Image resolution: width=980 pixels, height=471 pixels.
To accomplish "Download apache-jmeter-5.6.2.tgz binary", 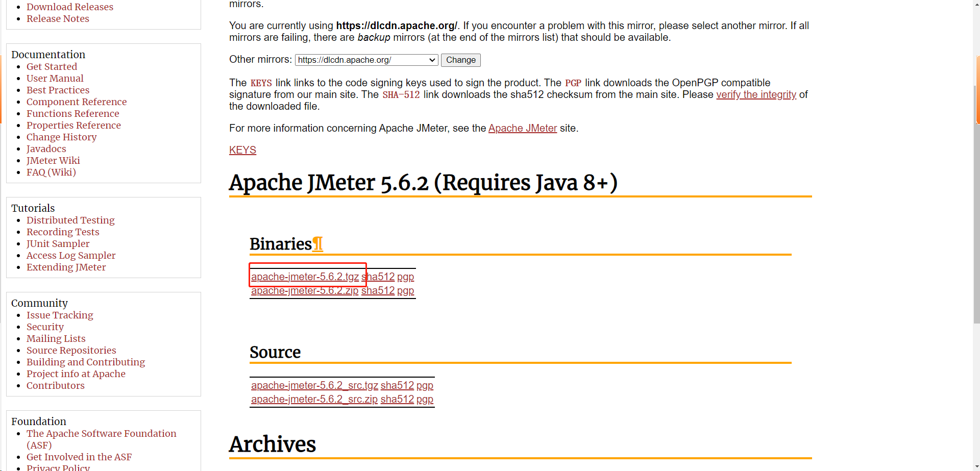I will (x=305, y=277).
